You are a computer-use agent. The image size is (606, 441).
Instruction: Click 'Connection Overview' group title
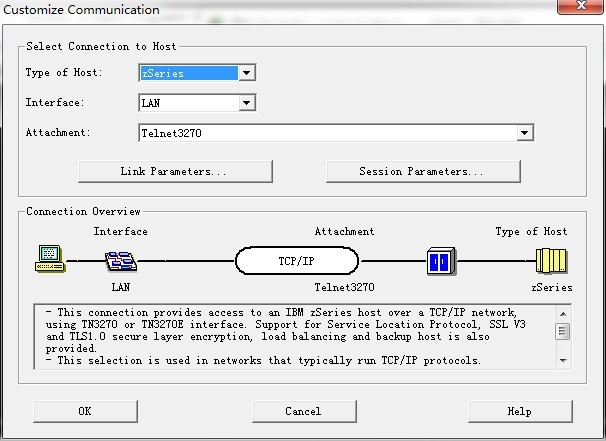[x=83, y=211]
